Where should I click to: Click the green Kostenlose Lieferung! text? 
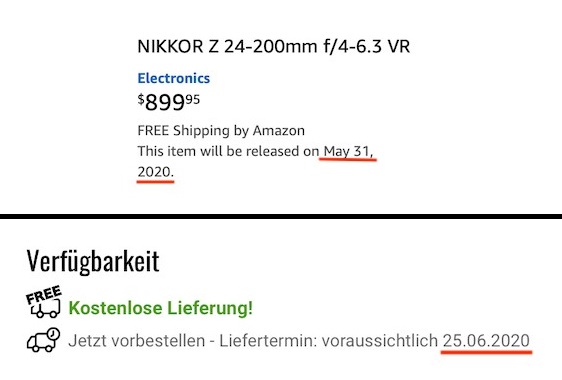click(161, 308)
